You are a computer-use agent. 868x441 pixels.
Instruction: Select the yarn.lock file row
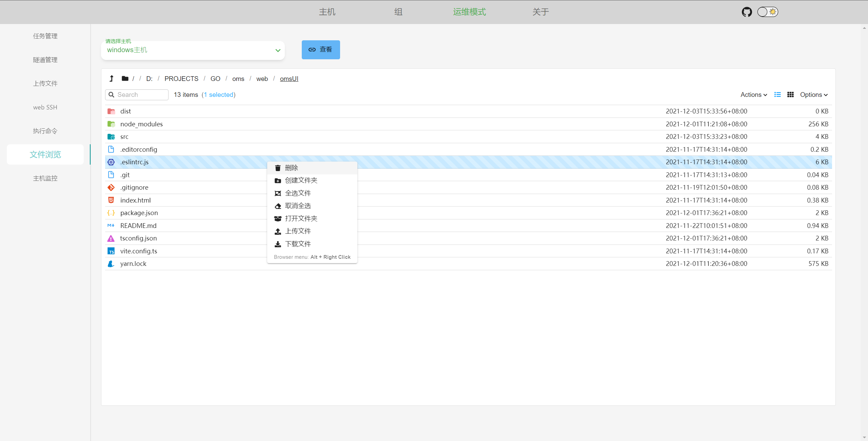pyautogui.click(x=133, y=264)
